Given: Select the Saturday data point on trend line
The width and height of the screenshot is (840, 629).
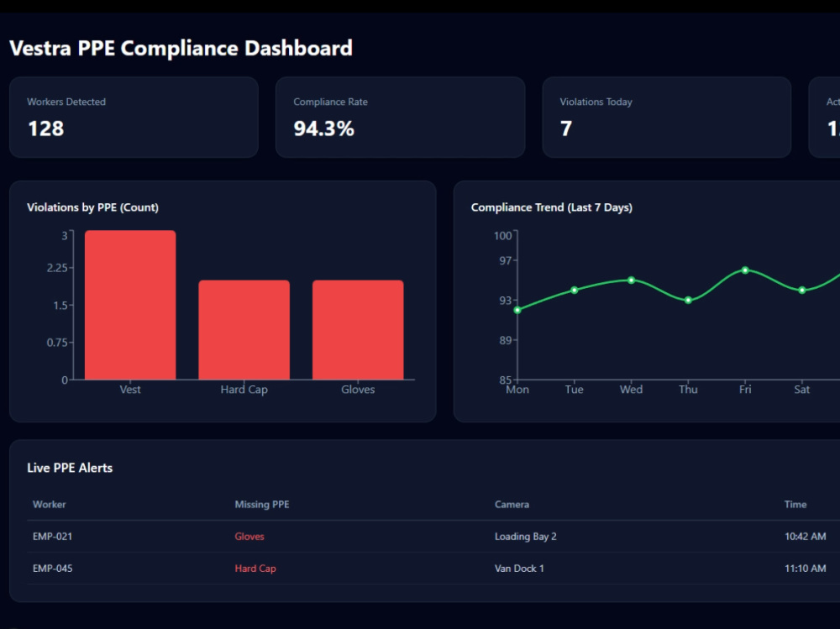Looking at the screenshot, I should 802,291.
